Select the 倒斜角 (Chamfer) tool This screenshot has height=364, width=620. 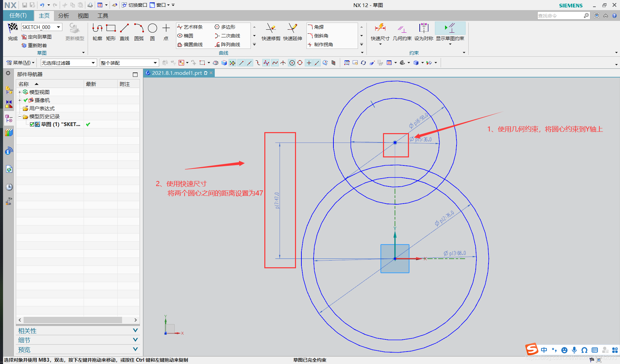318,36
